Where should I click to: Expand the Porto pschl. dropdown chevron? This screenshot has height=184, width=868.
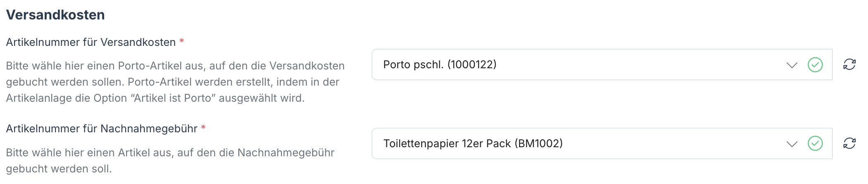792,65
